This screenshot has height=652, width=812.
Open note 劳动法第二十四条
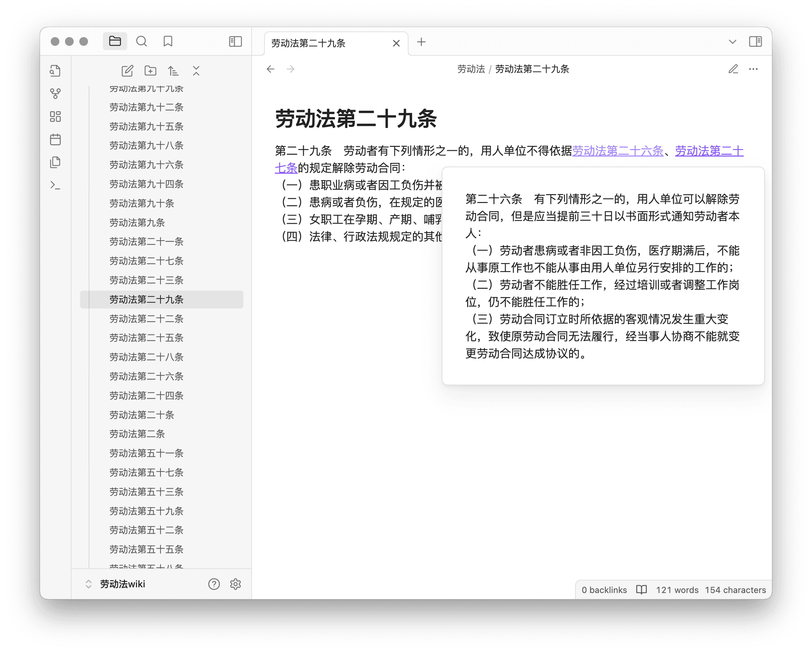click(162, 395)
